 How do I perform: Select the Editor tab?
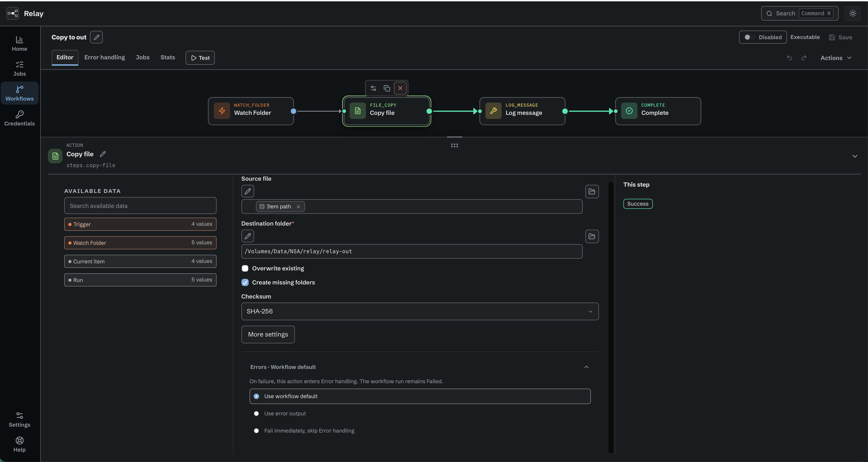pyautogui.click(x=65, y=57)
